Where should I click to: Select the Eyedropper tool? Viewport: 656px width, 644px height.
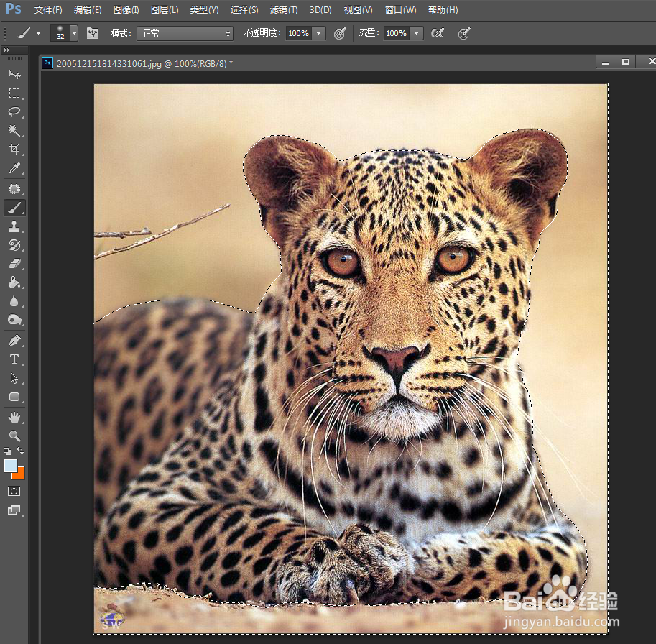[14, 167]
